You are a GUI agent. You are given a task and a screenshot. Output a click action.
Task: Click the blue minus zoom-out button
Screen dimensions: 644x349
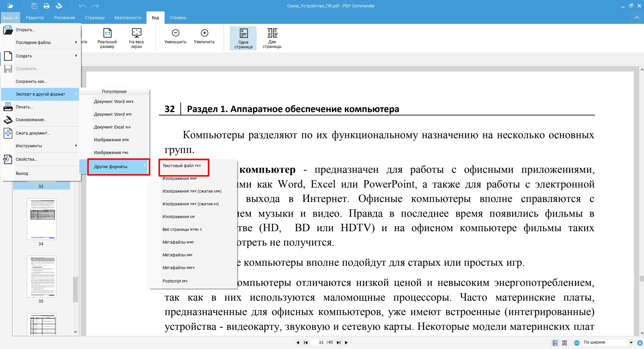point(577,343)
